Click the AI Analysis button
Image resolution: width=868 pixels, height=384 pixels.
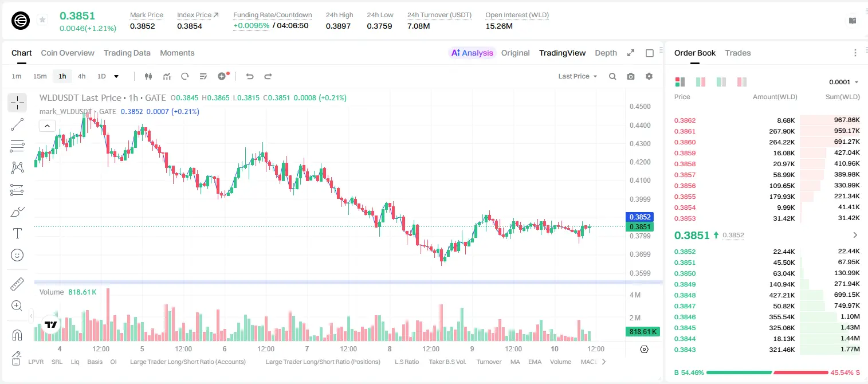coord(472,53)
